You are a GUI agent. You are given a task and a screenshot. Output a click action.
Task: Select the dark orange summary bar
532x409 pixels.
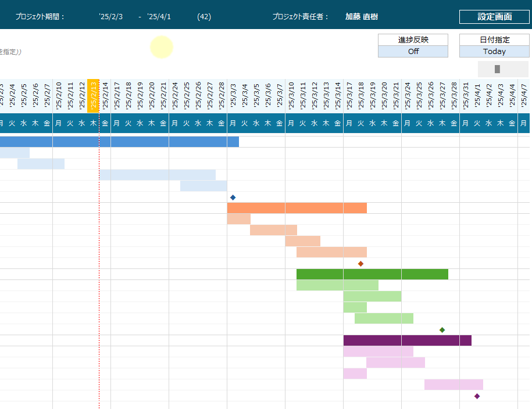coord(297,208)
